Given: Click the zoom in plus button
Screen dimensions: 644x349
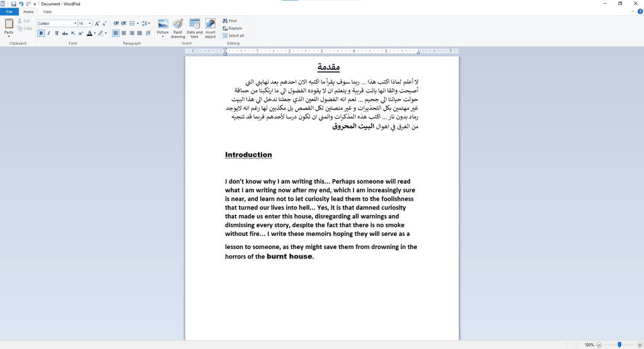Looking at the screenshot, I should point(640,345).
